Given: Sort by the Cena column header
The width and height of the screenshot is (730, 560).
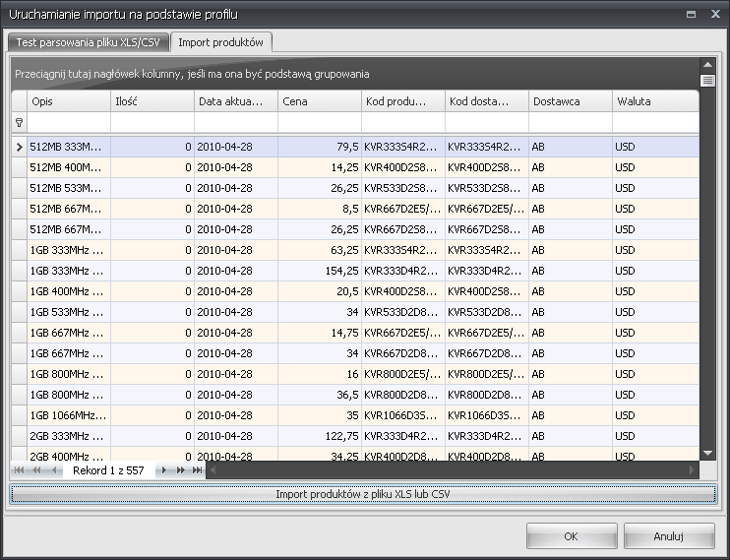Looking at the screenshot, I should point(320,101).
